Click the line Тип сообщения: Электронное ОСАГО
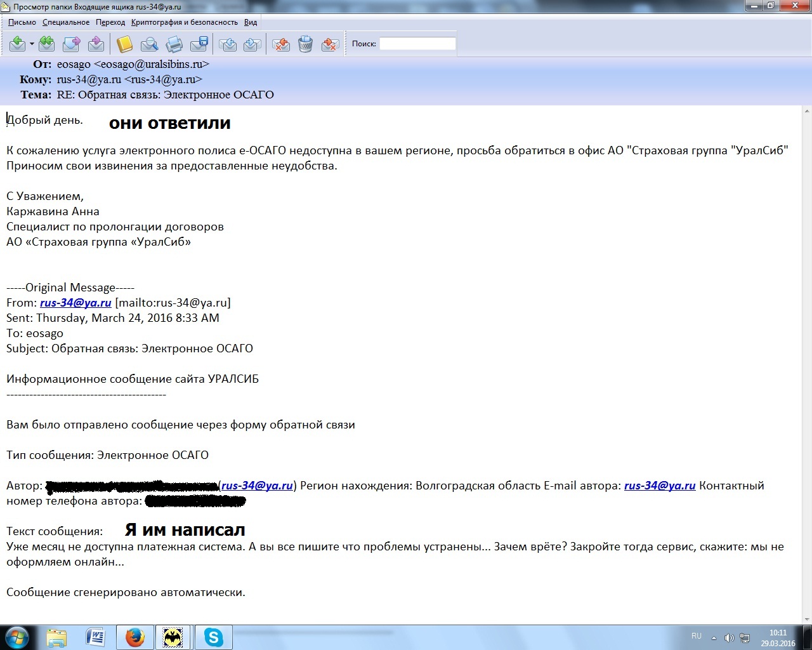The height and width of the screenshot is (650, 812). pyautogui.click(x=107, y=455)
